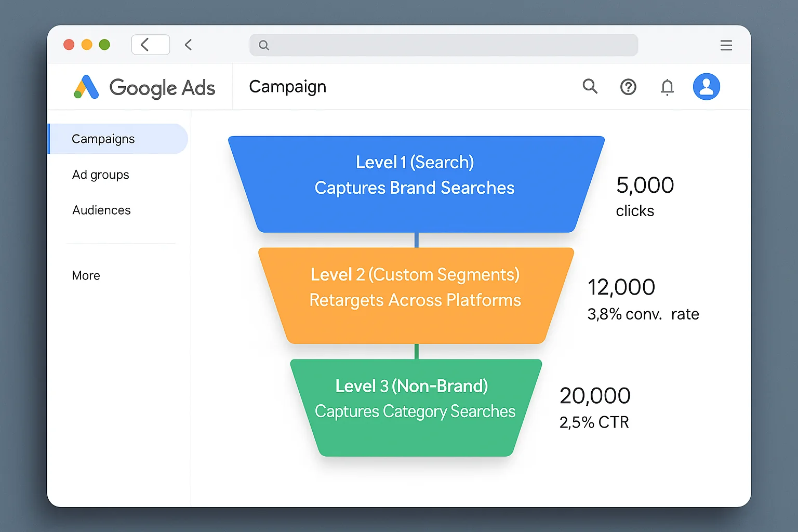Open the user profile avatar
Viewport: 798px width, 532px height.
coord(706,86)
